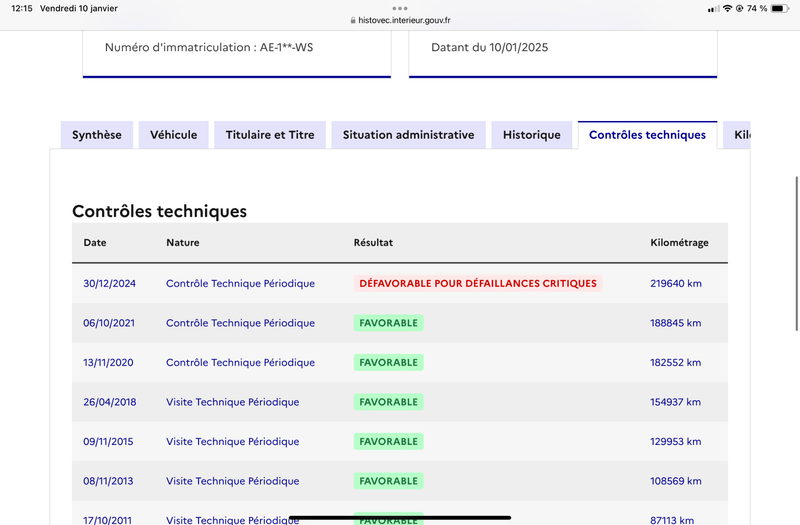
Task: Open the Synthèse tab
Action: point(97,135)
